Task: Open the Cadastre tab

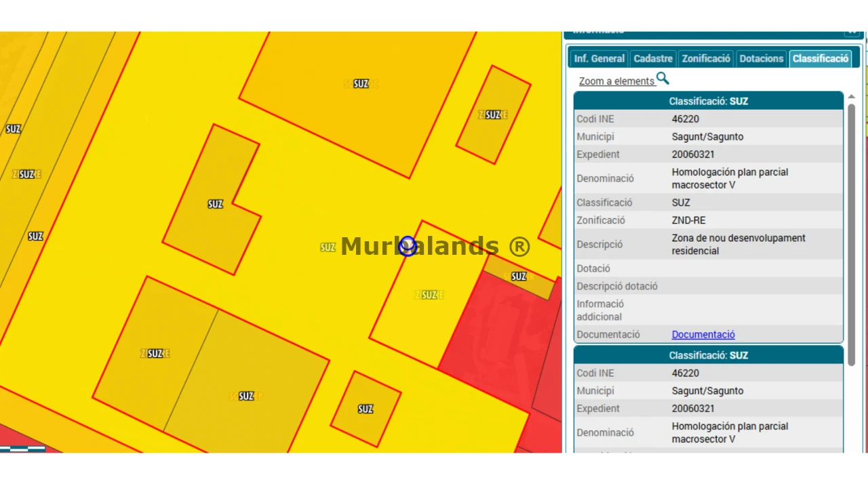Action: [653, 58]
